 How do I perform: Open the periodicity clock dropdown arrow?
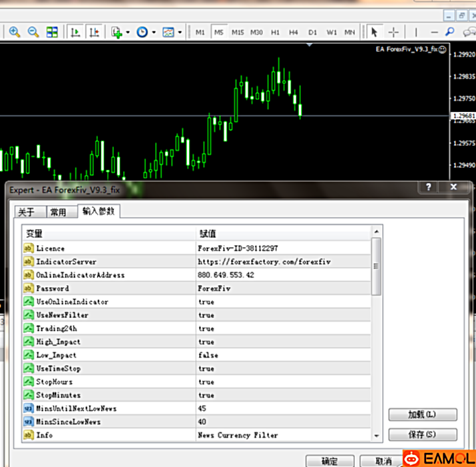coord(154,32)
